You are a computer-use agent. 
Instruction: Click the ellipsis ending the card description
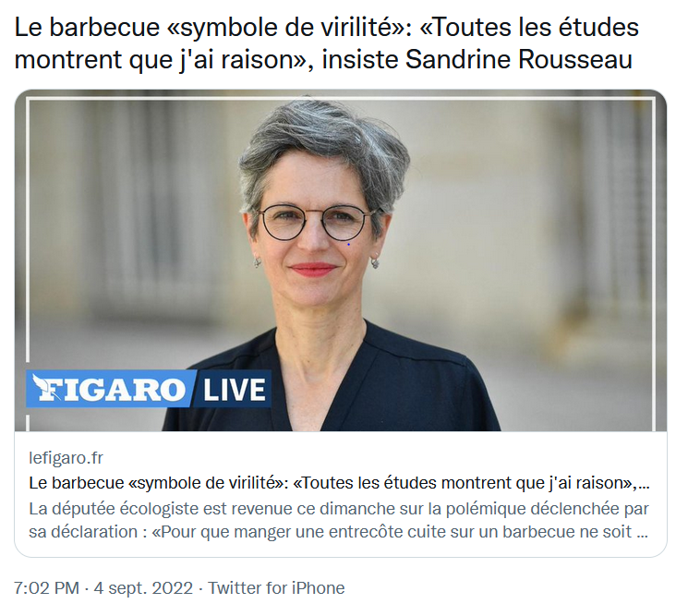[643, 534]
